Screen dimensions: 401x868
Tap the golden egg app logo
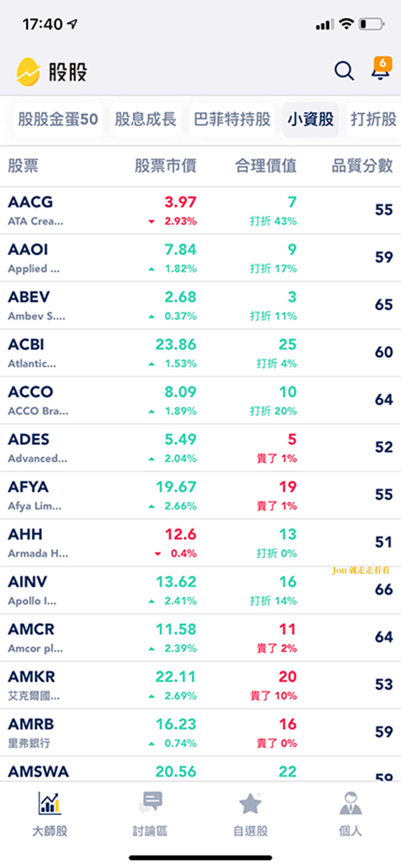(x=28, y=72)
